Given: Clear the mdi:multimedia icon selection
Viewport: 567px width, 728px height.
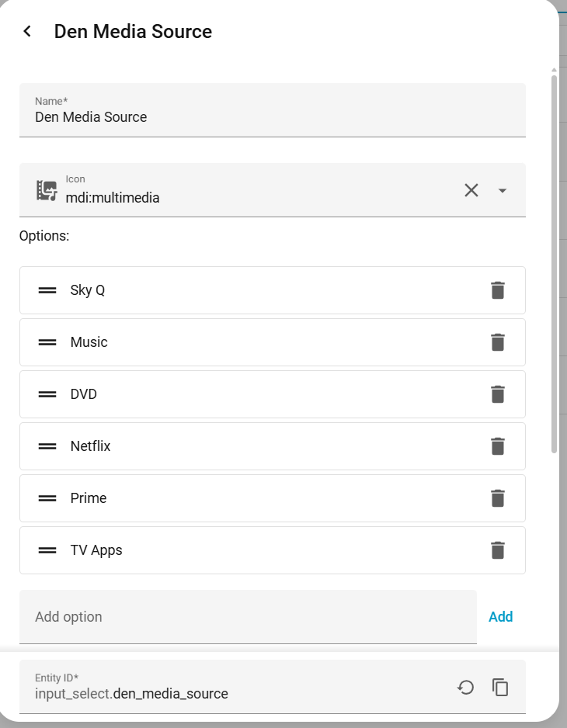Looking at the screenshot, I should 471,190.
